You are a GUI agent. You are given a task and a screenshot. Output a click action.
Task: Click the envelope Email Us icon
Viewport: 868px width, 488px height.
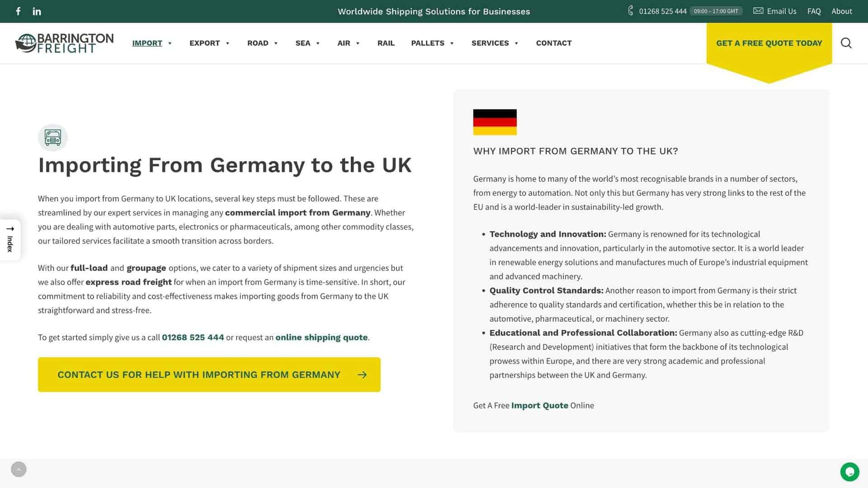[x=758, y=11]
